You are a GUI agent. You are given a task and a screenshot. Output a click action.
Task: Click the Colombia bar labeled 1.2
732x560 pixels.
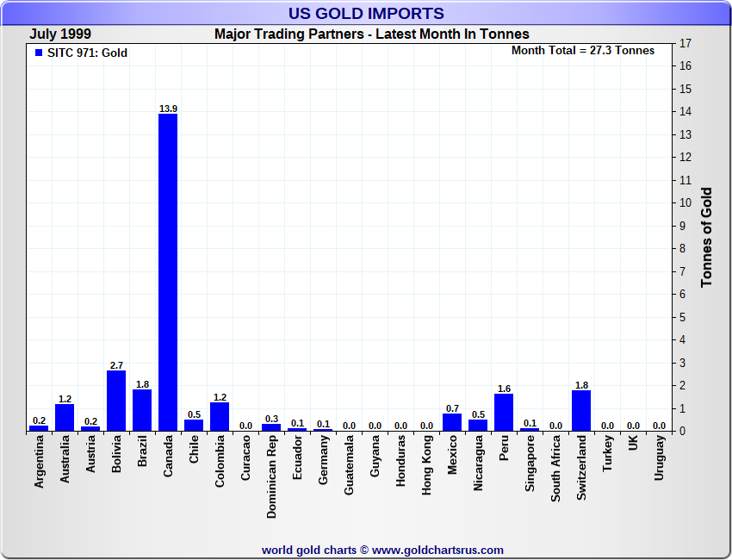pyautogui.click(x=220, y=417)
